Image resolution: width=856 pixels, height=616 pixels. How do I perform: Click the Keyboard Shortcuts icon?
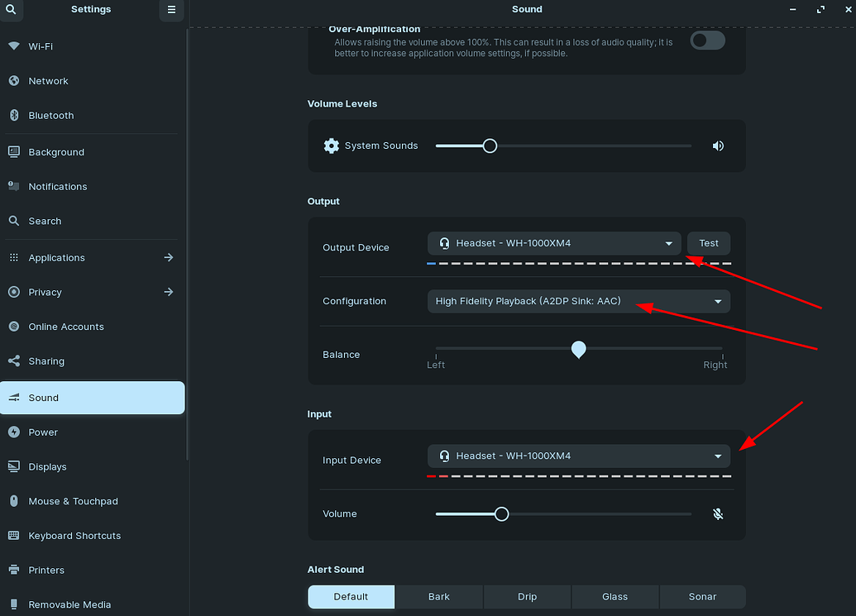(14, 535)
